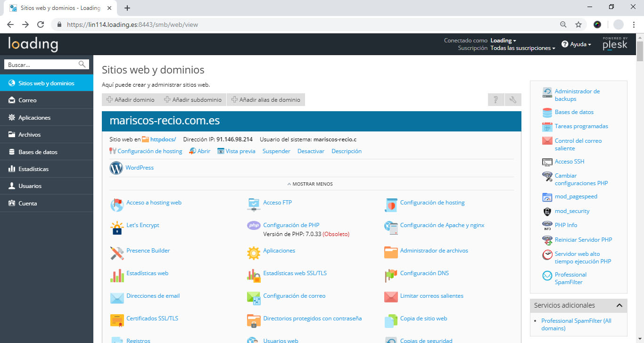This screenshot has height=343, width=644.
Task: Open mod_pagespeed link
Action: (576, 196)
